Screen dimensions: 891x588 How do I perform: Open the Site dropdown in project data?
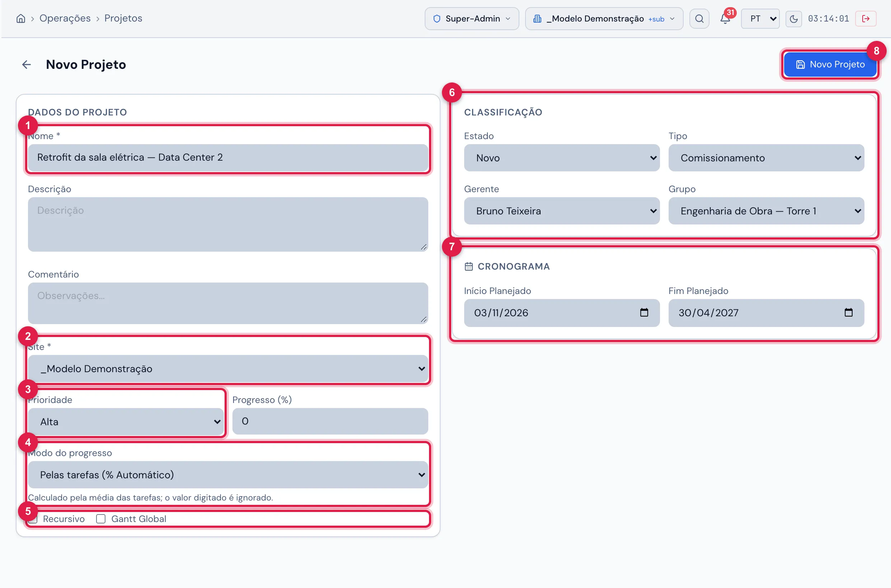point(228,369)
